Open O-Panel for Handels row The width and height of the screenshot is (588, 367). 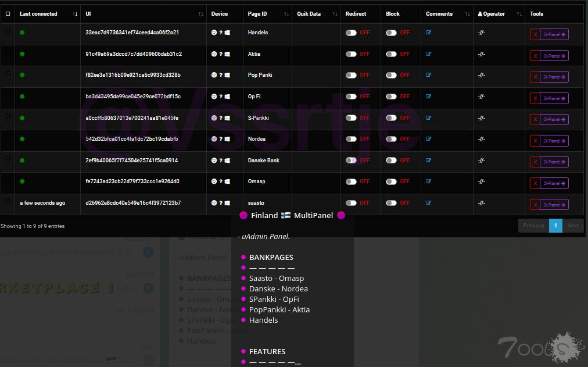tap(554, 34)
